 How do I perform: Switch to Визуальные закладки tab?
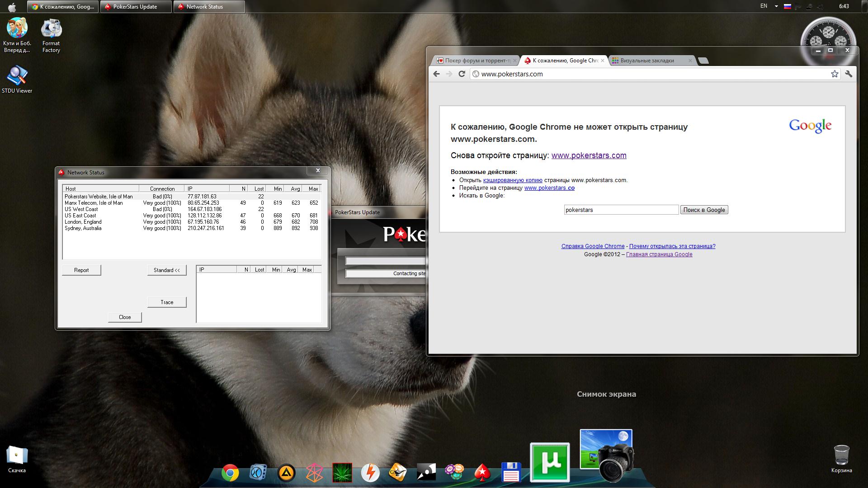(x=647, y=61)
